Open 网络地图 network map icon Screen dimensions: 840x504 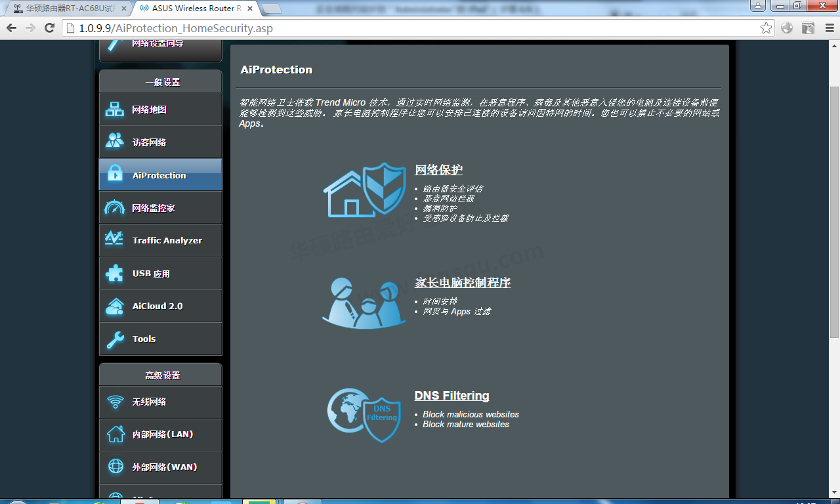click(115, 110)
